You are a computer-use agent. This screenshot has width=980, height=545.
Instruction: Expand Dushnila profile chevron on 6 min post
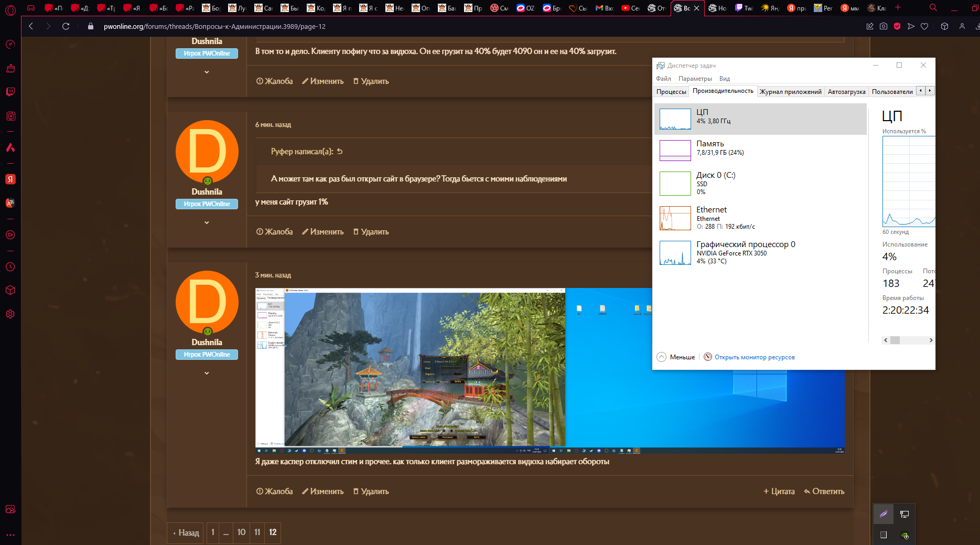click(207, 222)
